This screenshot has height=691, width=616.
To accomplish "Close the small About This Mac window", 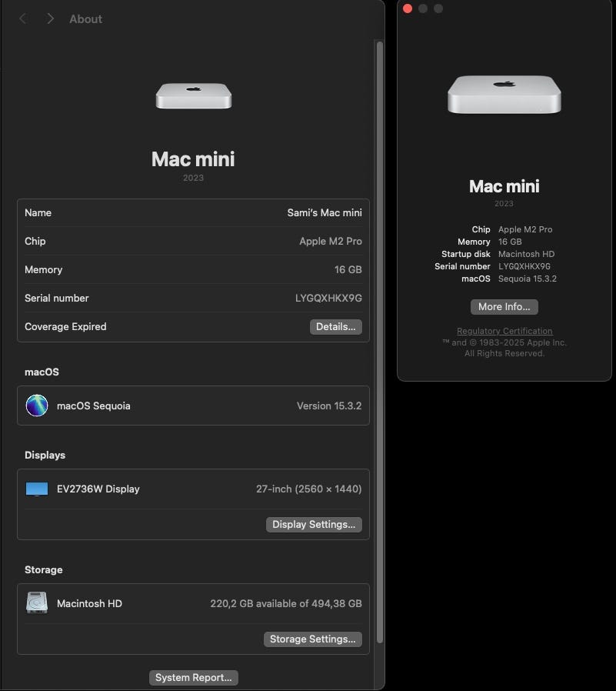I will pos(408,8).
